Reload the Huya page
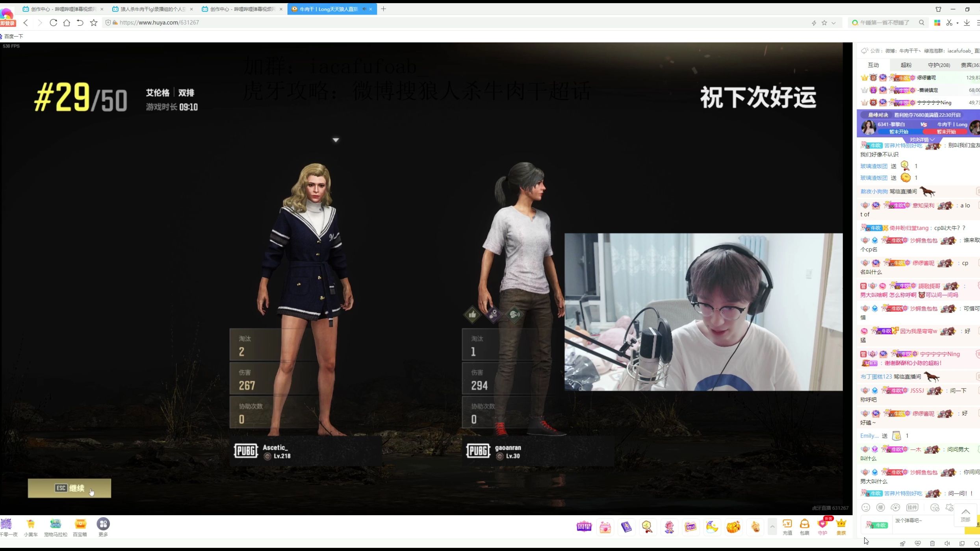This screenshot has width=980, height=551. [53, 23]
